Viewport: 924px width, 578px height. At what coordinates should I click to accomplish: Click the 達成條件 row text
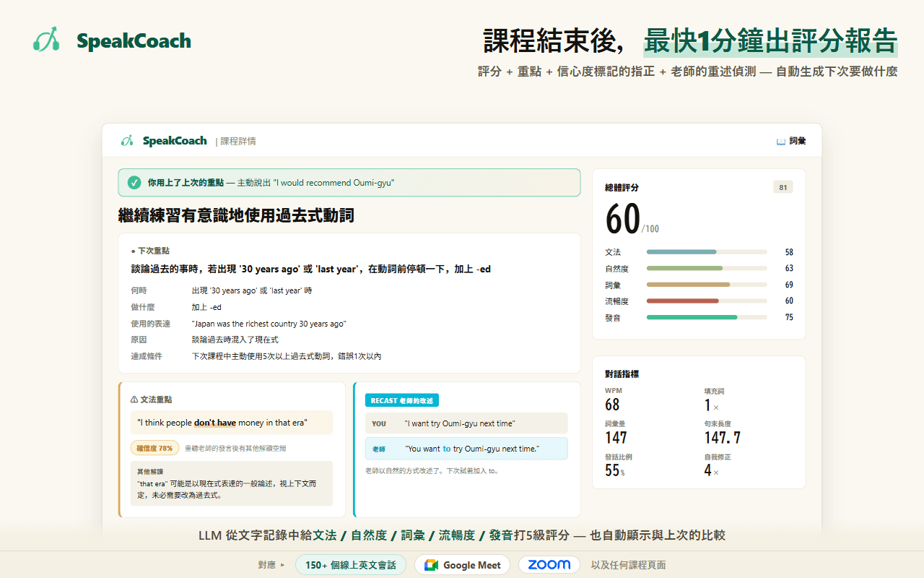click(x=286, y=356)
